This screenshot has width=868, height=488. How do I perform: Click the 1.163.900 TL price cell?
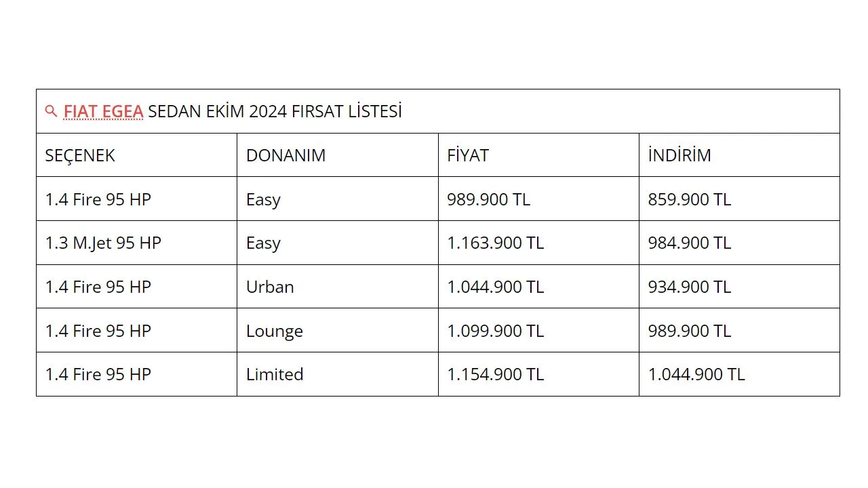tap(538, 243)
